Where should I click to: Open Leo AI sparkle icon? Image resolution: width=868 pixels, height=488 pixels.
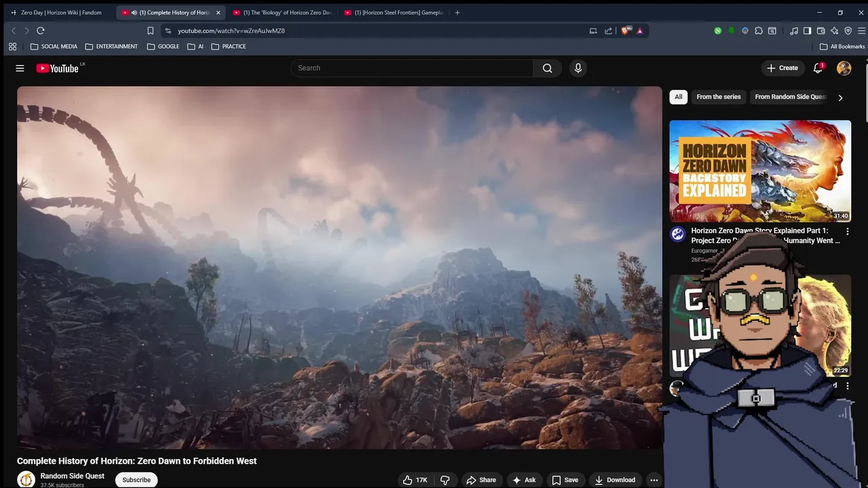click(x=834, y=30)
